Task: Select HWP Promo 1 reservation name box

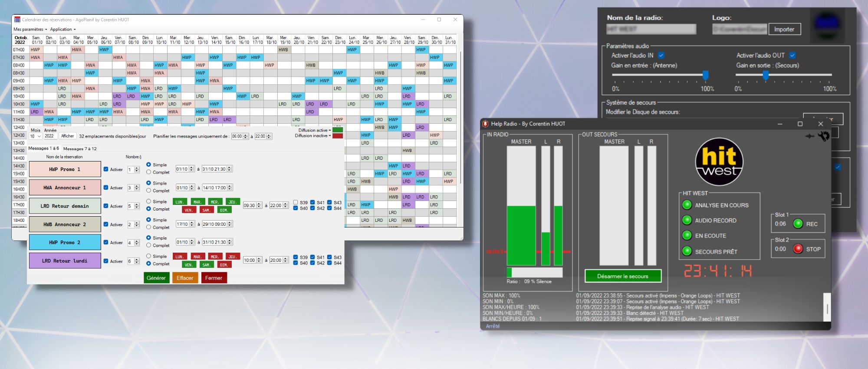Action: 65,169
